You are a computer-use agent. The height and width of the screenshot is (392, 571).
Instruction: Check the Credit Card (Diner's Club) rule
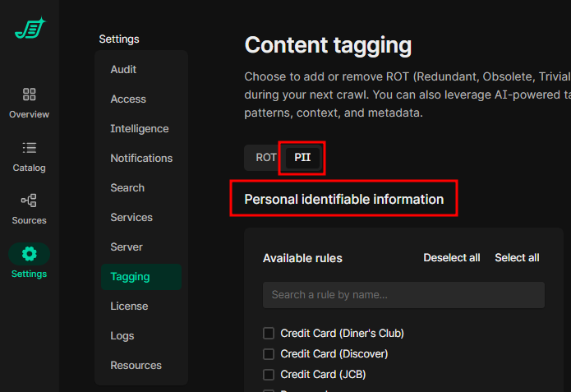point(269,334)
